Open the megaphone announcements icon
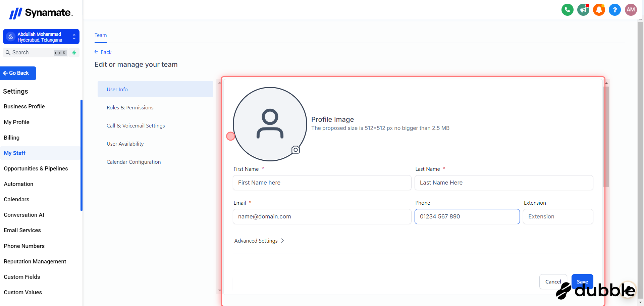The image size is (644, 306). 583,10
